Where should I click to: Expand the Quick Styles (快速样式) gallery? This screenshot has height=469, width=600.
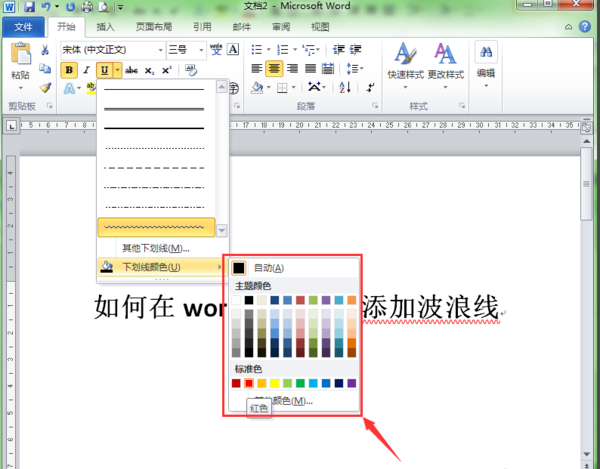click(405, 65)
